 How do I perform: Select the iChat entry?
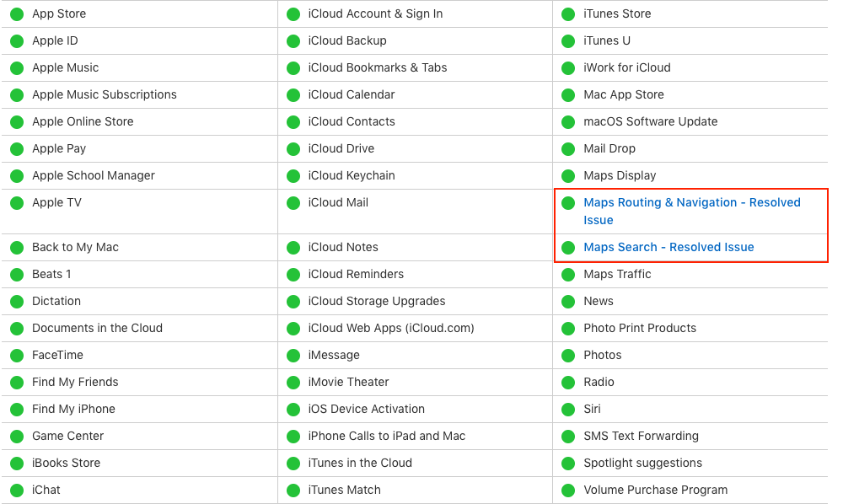(x=46, y=490)
